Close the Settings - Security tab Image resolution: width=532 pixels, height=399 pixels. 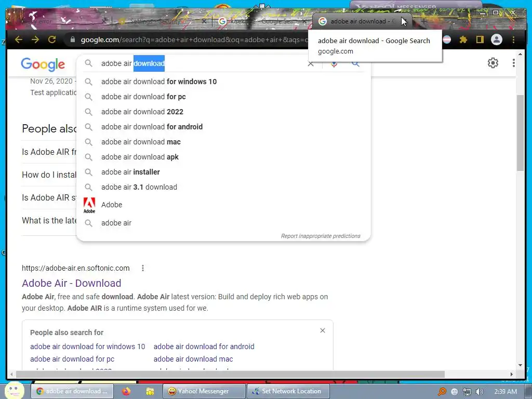pos(204,21)
